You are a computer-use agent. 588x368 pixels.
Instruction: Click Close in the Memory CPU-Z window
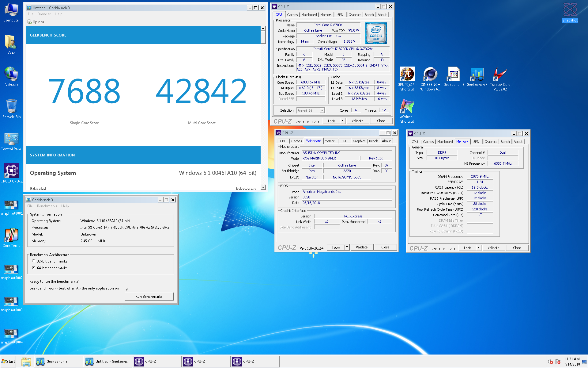click(x=517, y=248)
